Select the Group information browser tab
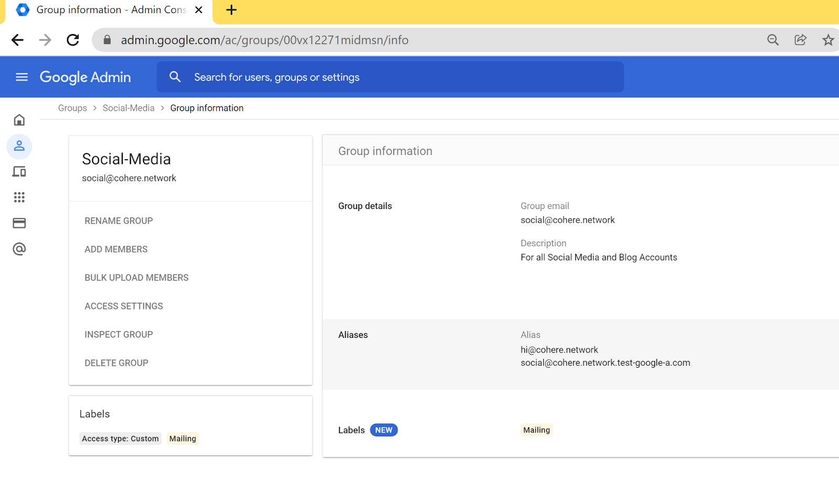 pos(109,10)
